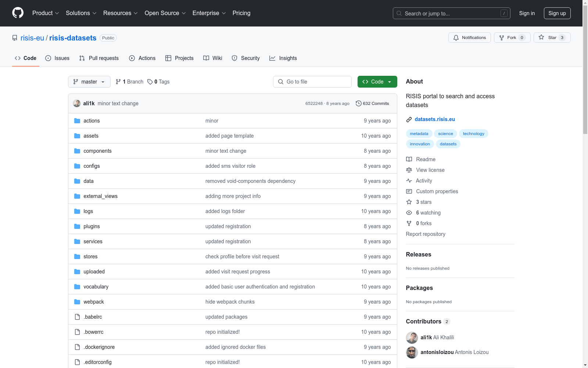Click the vocabulary folder icon
This screenshot has width=588, height=368.
tap(77, 287)
